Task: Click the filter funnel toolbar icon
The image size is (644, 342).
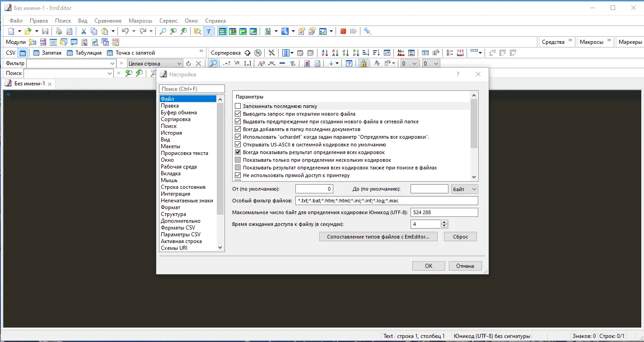Action: [208, 31]
